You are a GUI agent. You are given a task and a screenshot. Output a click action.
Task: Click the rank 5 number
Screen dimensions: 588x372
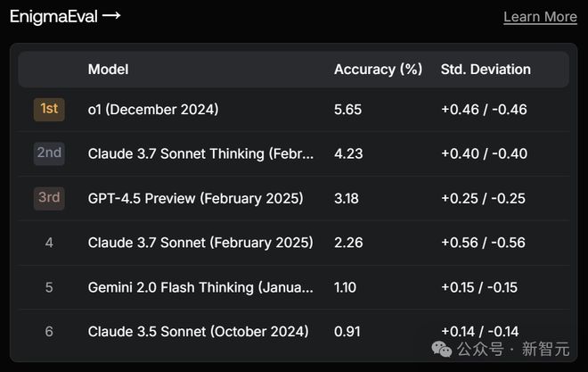49,287
